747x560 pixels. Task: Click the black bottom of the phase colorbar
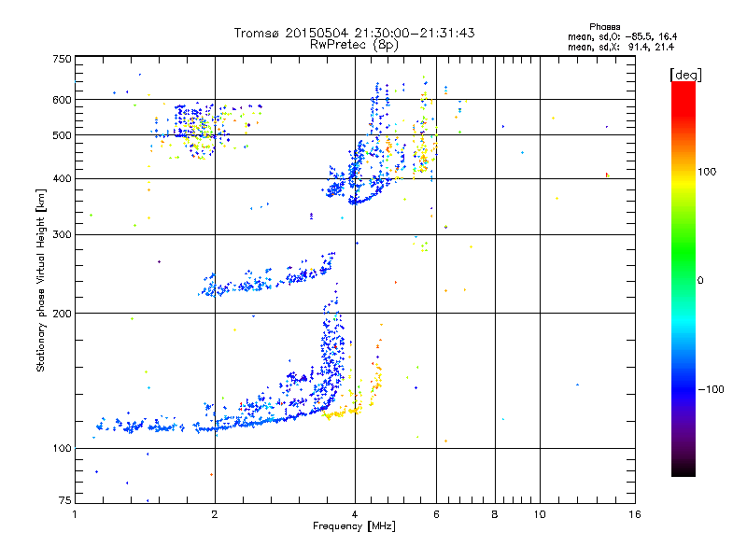pyautogui.click(x=684, y=469)
